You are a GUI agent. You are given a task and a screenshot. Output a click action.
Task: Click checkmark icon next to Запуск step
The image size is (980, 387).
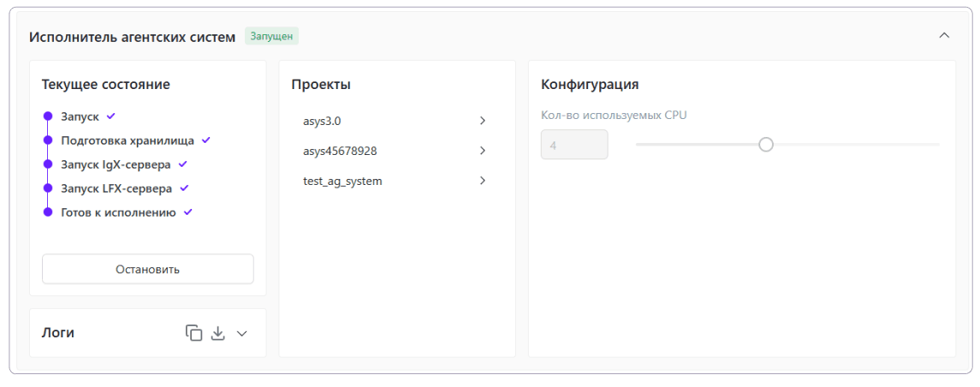(110, 116)
